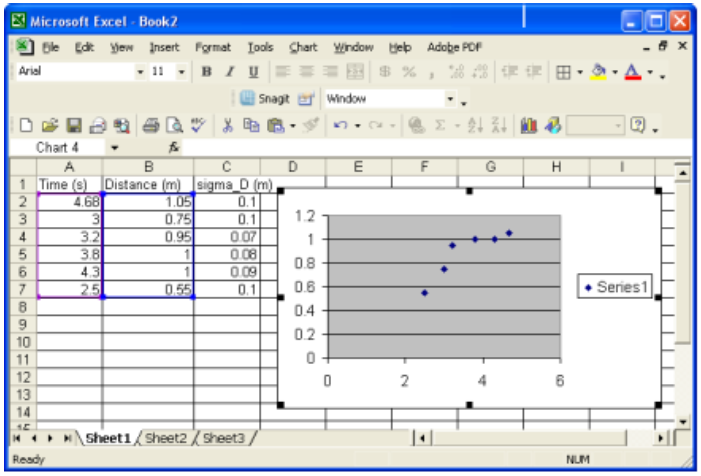Select the Series1 legend in the chart
The height and width of the screenshot is (476, 701).
point(617,287)
